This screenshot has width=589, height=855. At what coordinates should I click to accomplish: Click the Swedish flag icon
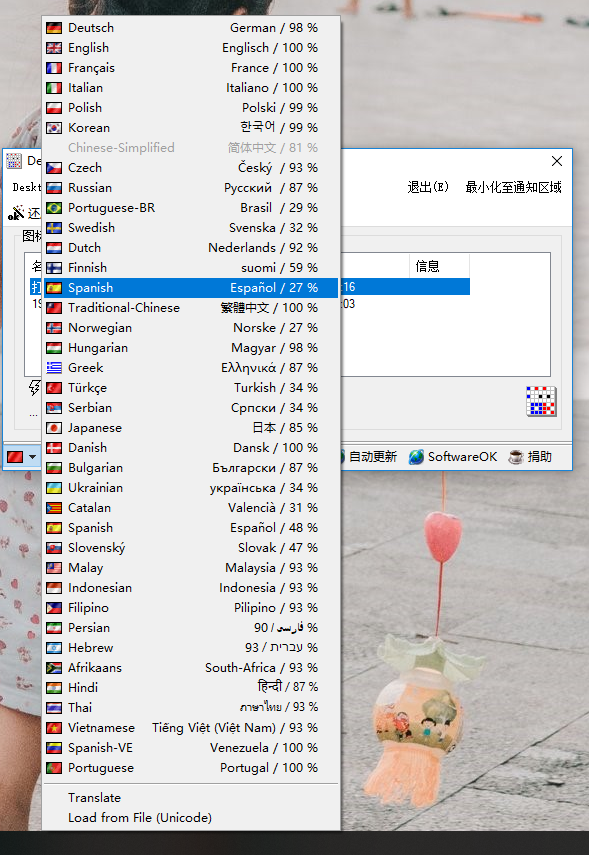tap(54, 228)
